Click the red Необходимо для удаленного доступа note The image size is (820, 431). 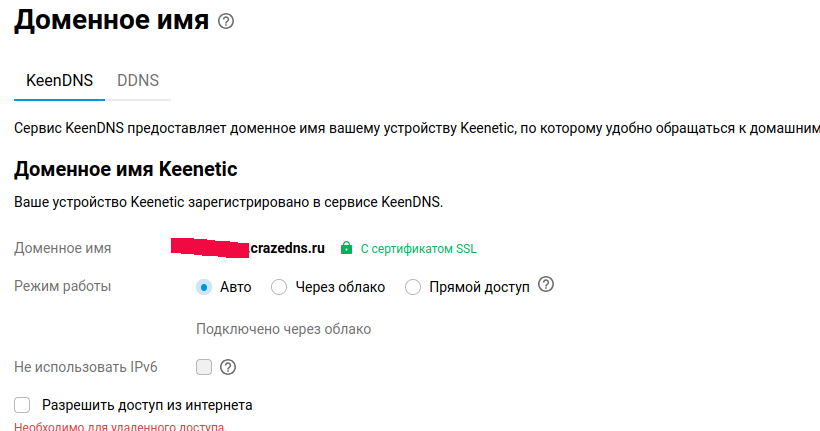[x=120, y=427]
